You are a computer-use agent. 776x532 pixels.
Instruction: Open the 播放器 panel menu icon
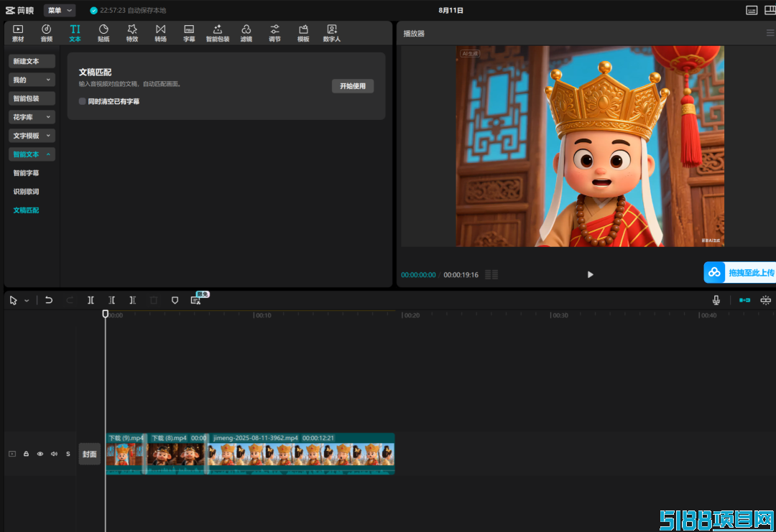tap(770, 33)
